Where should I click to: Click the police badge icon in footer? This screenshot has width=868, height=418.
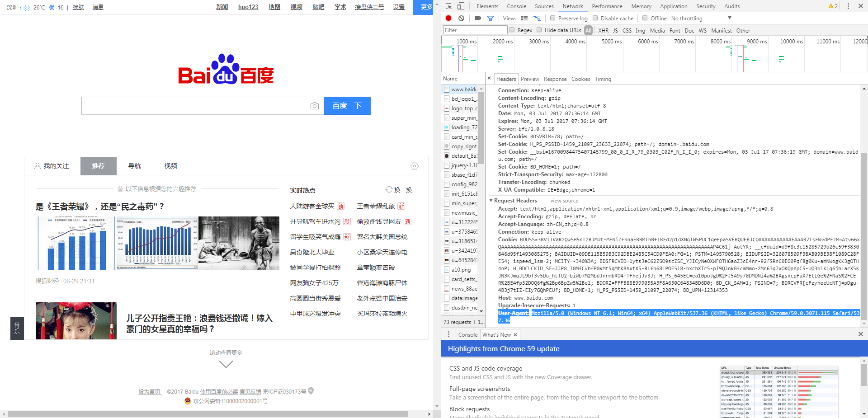[x=188, y=401]
